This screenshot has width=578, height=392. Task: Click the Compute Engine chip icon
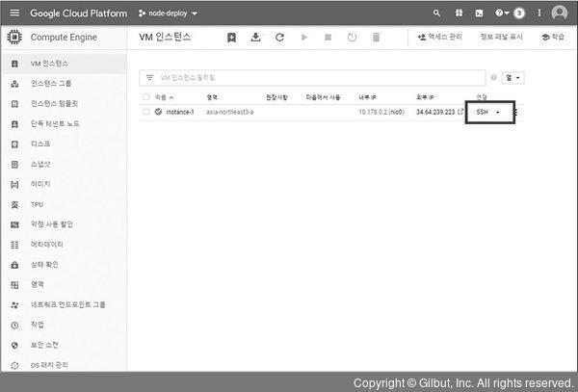pyautogui.click(x=14, y=37)
